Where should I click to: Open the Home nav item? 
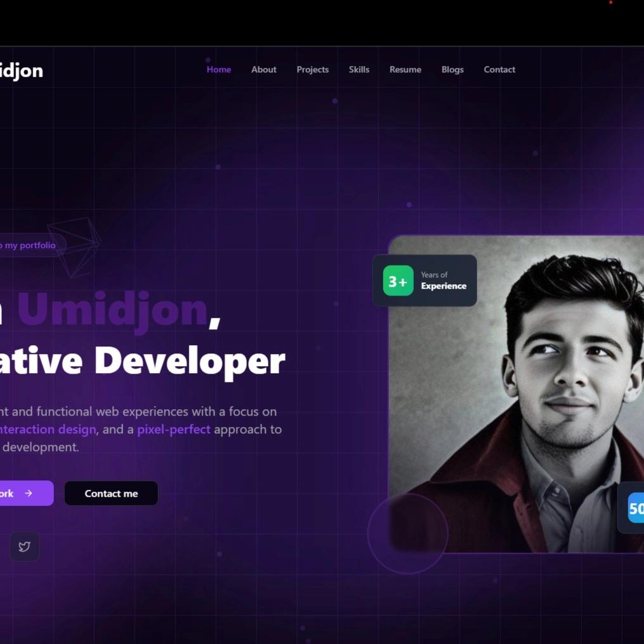point(219,70)
